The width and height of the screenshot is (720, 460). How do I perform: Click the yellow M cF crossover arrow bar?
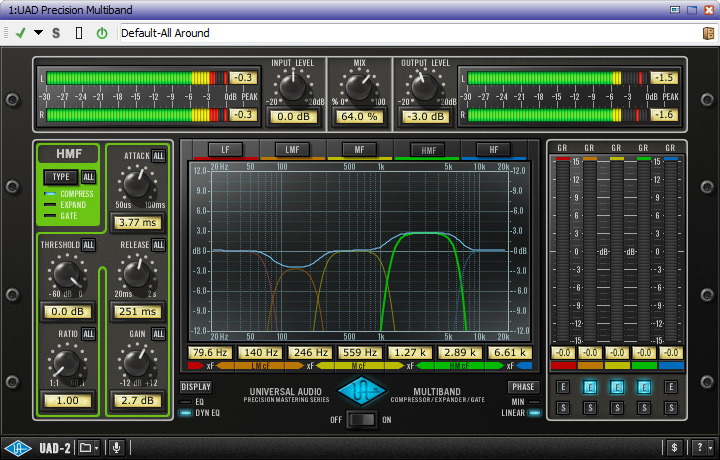(x=360, y=366)
